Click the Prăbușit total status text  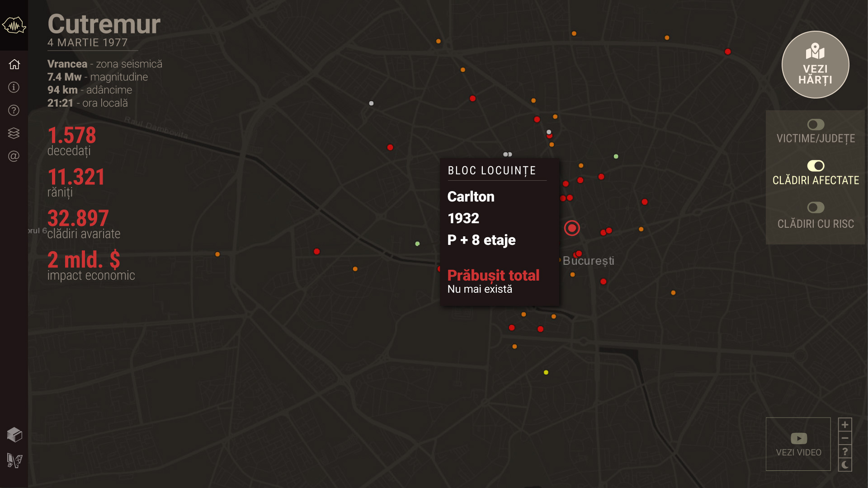[493, 276]
